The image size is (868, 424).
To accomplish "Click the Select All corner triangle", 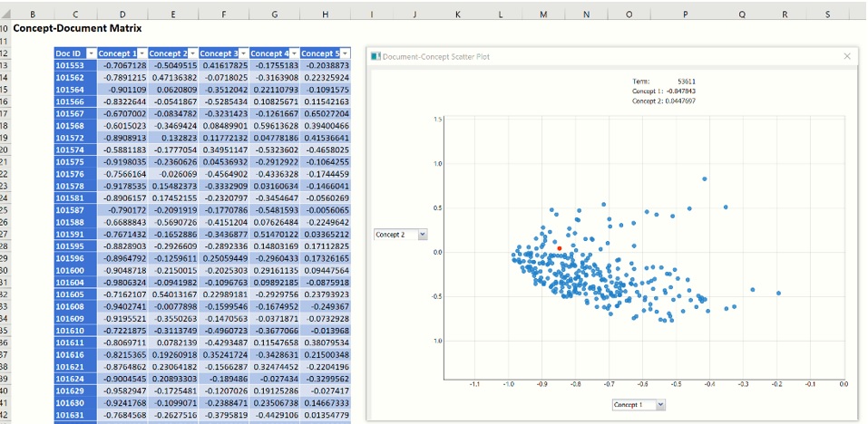I will [7, 14].
